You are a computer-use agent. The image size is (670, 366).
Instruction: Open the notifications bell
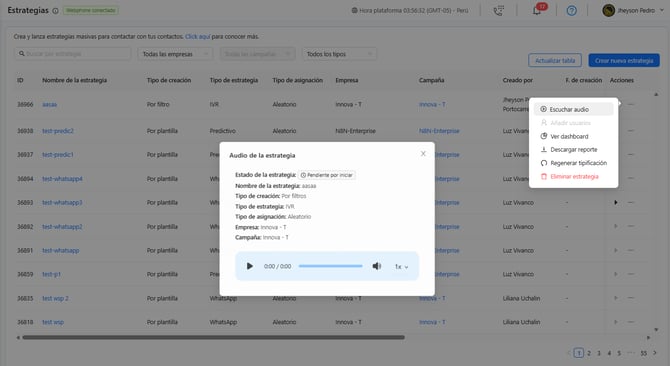pos(537,11)
